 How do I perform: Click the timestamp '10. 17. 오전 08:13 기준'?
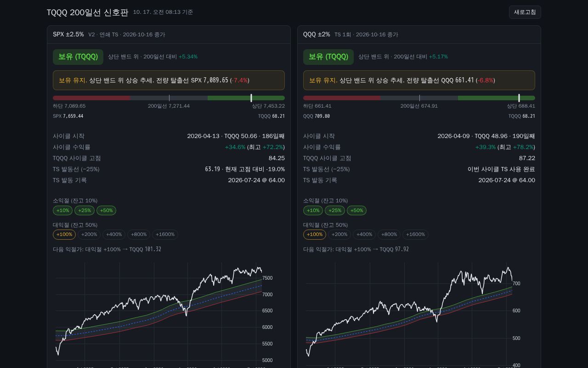pos(163,12)
